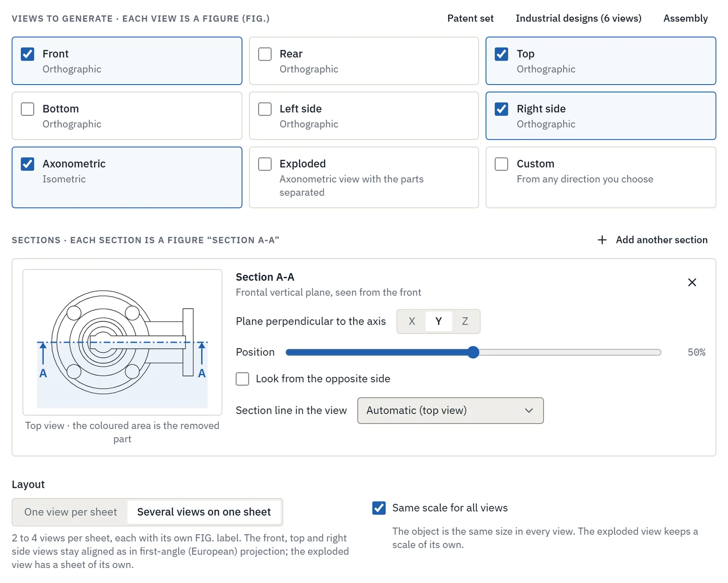Enable the Exploded view checkbox
The height and width of the screenshot is (583, 728).
coord(265,164)
